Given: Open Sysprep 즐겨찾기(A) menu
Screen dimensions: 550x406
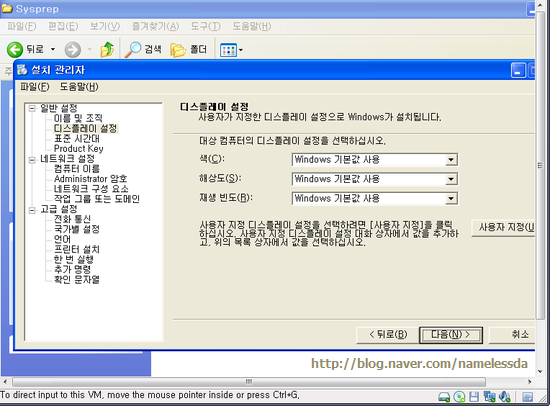Looking at the screenshot, I should click(155, 26).
